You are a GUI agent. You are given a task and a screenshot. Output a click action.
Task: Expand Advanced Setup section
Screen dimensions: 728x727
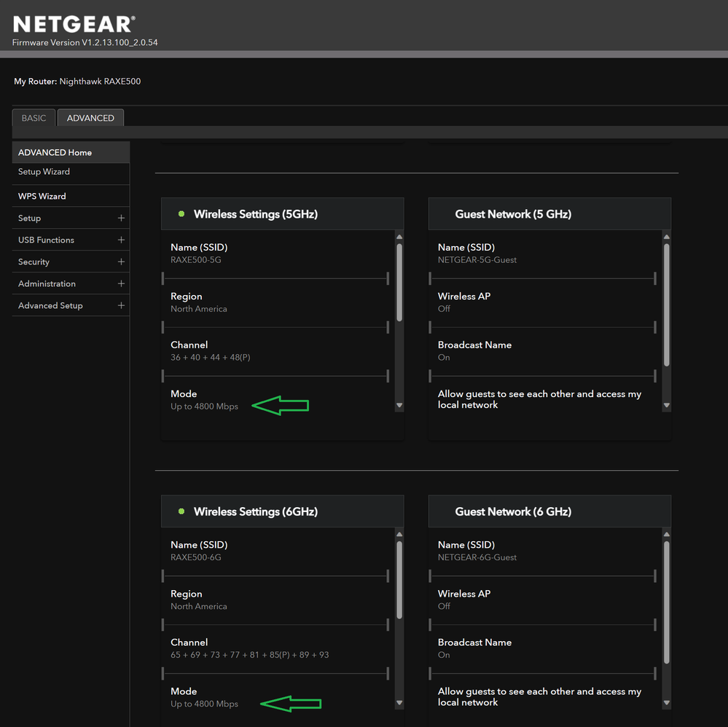click(121, 305)
